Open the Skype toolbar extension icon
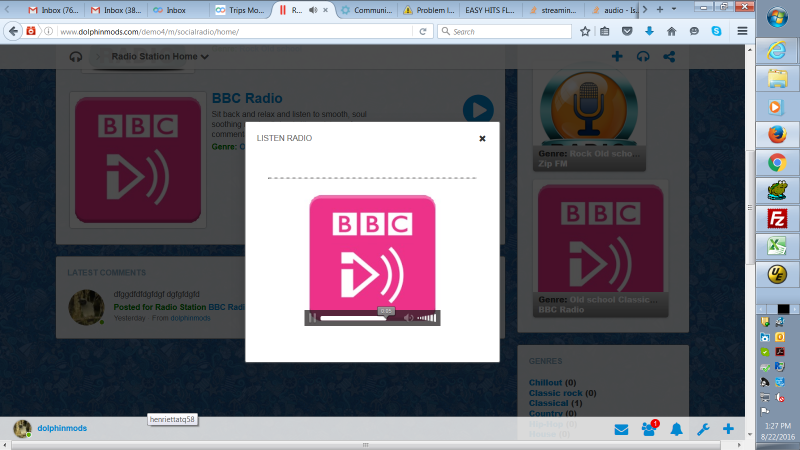800x450 pixels. tap(716, 31)
